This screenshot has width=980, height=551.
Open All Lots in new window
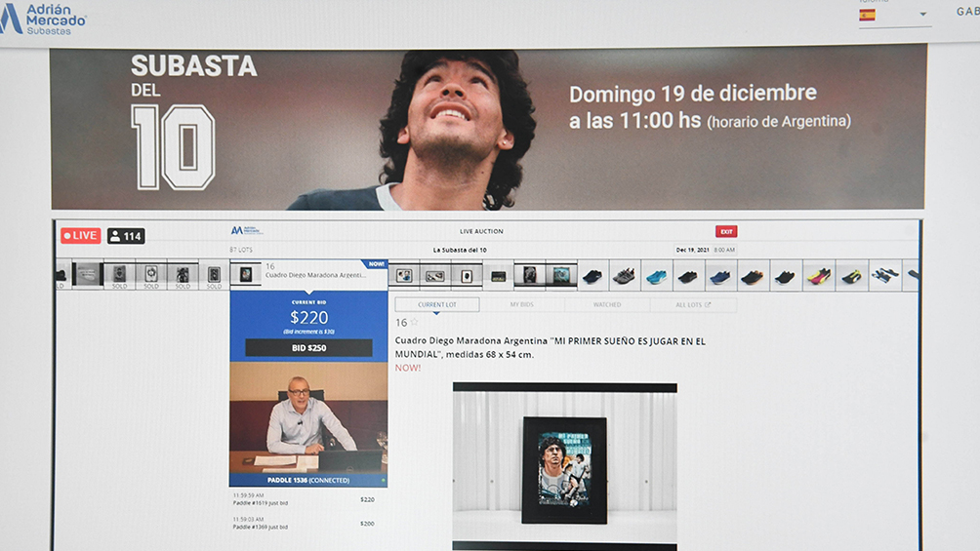(x=693, y=305)
